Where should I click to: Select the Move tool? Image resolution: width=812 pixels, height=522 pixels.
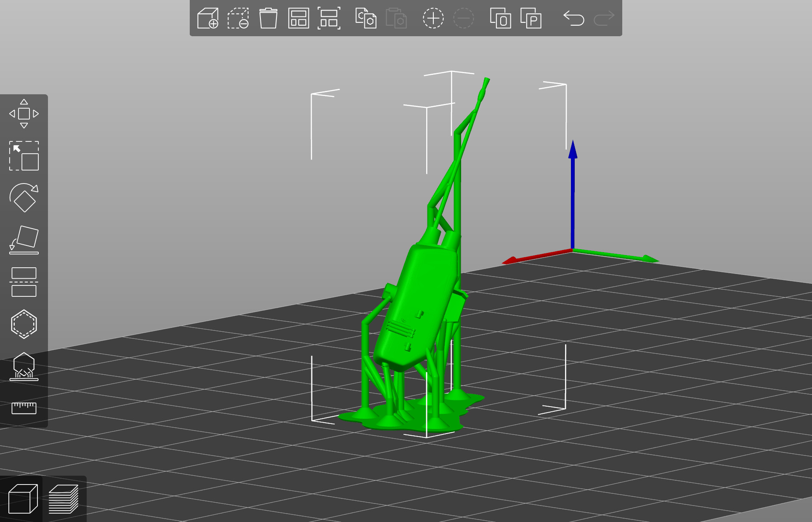pyautogui.click(x=24, y=114)
